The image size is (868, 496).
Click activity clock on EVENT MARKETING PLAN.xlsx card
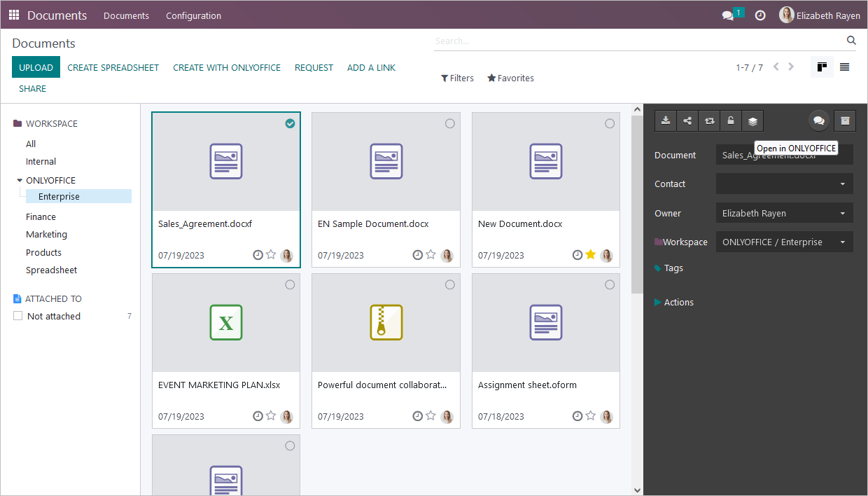tap(258, 416)
